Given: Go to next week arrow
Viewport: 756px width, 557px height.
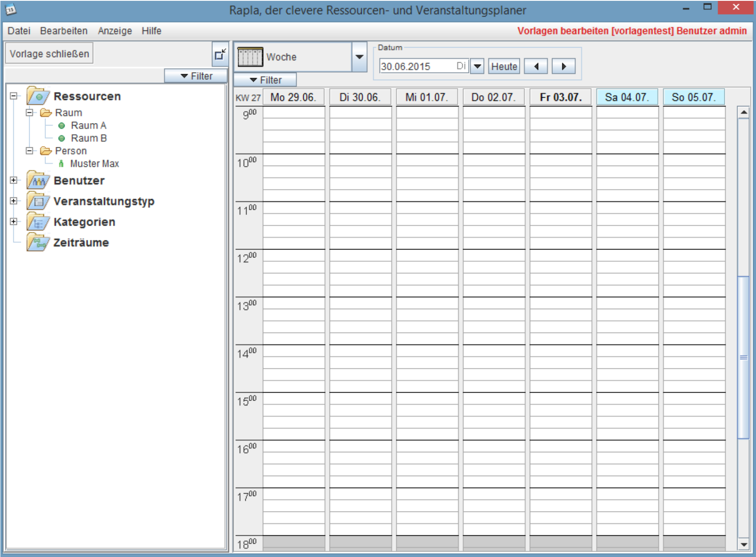Looking at the screenshot, I should tap(563, 66).
